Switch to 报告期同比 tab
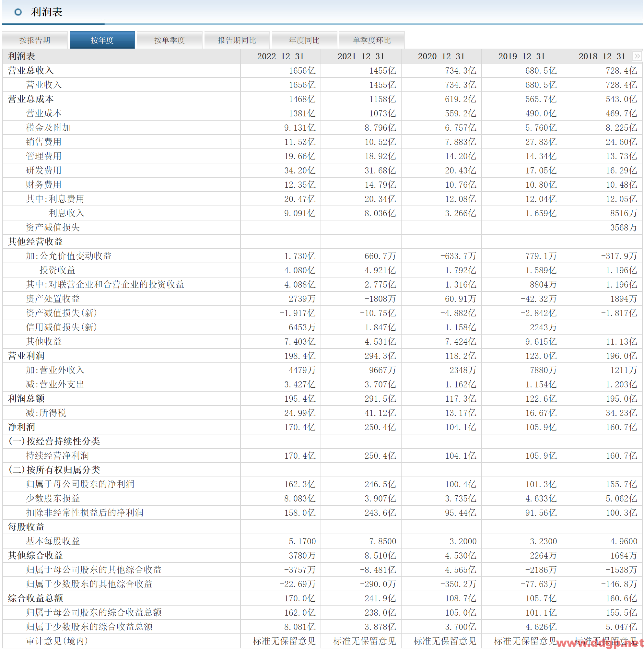The width and height of the screenshot is (644, 649). [x=237, y=40]
